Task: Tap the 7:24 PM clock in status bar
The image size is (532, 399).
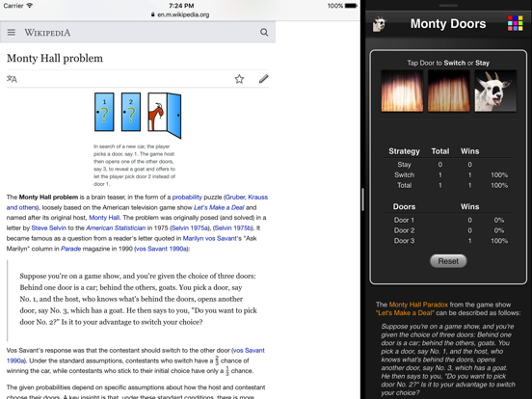Action: pos(181,6)
